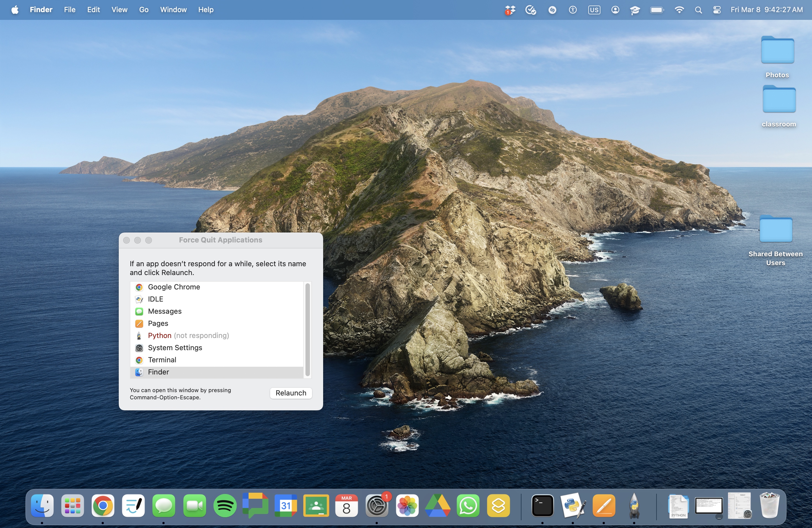Select Python (not responding) in list
The height and width of the screenshot is (528, 812).
(188, 336)
